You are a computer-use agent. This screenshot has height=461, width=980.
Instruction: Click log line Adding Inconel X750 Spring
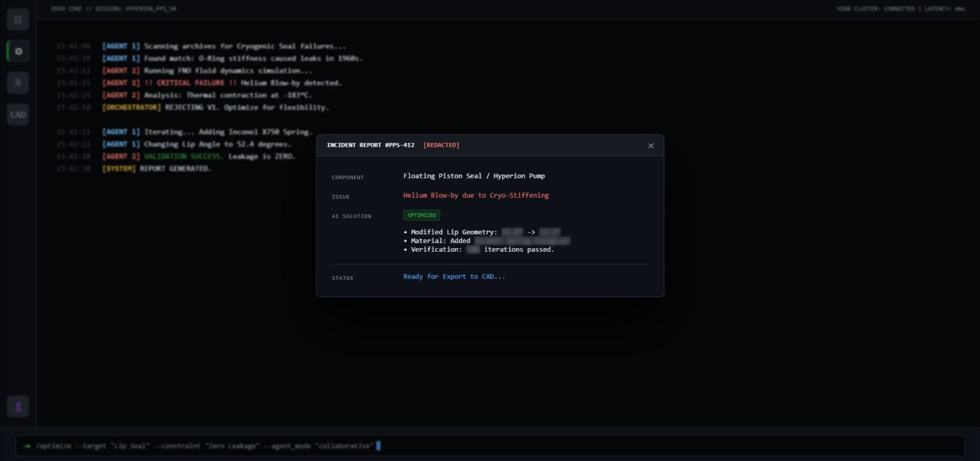pos(184,132)
